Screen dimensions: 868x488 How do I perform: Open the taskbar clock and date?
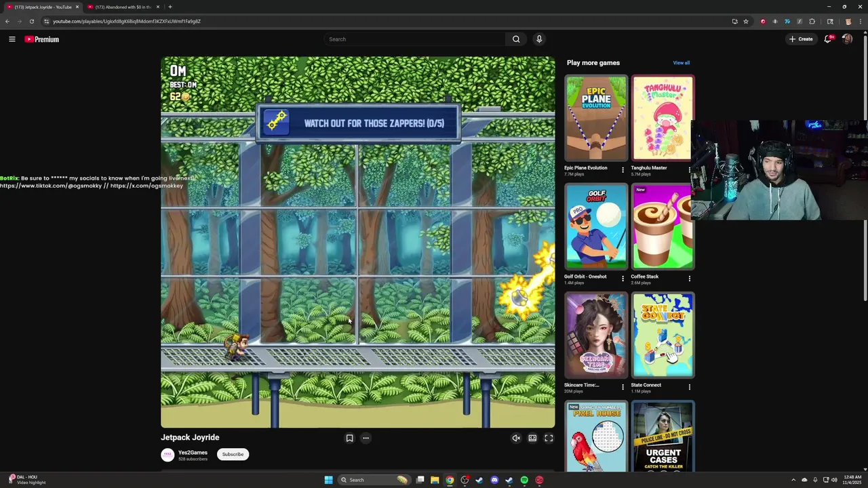852,480
